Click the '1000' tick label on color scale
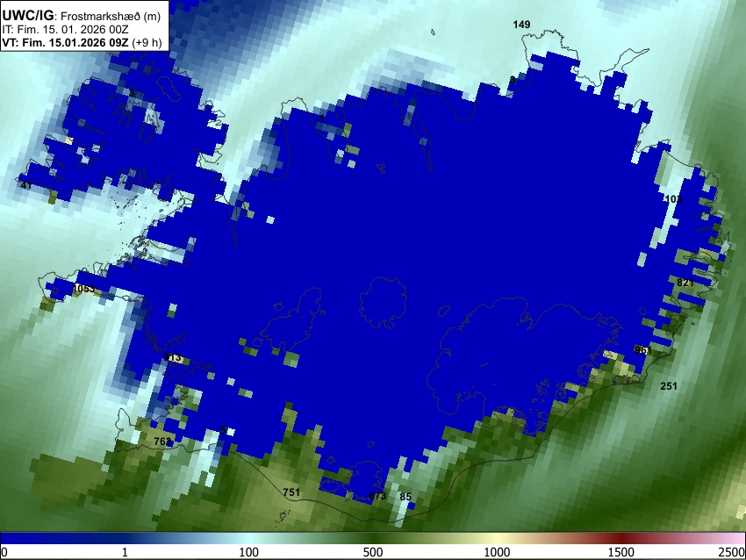The image size is (746, 560). tap(497, 552)
